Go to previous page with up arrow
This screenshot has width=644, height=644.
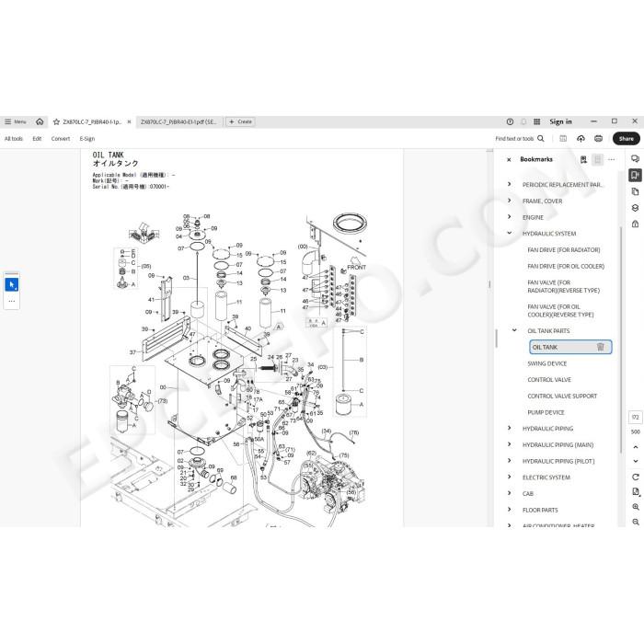point(636,447)
